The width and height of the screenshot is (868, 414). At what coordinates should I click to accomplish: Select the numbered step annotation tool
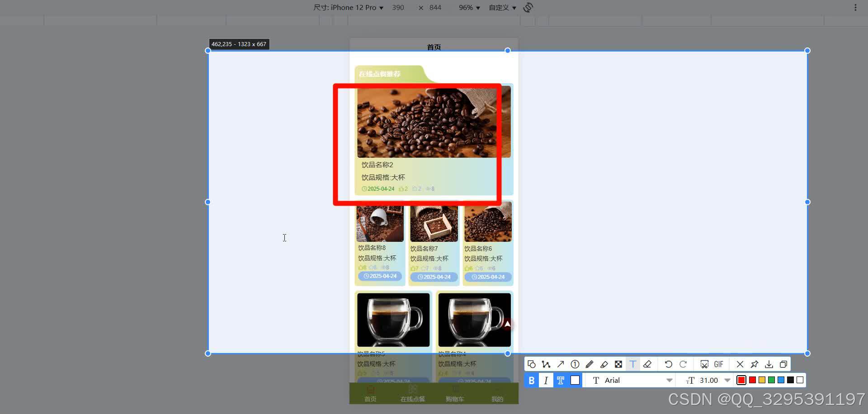575,364
